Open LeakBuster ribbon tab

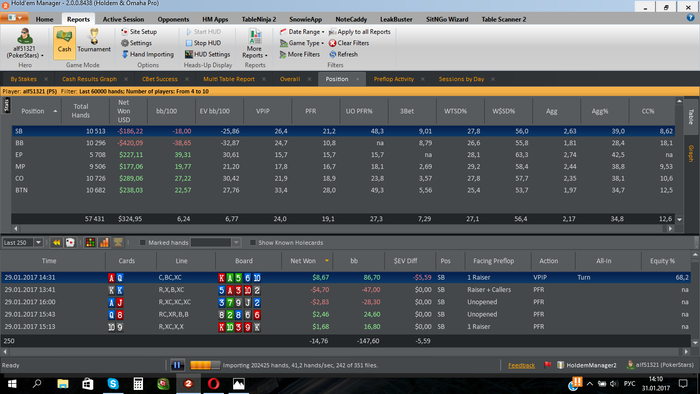click(396, 19)
